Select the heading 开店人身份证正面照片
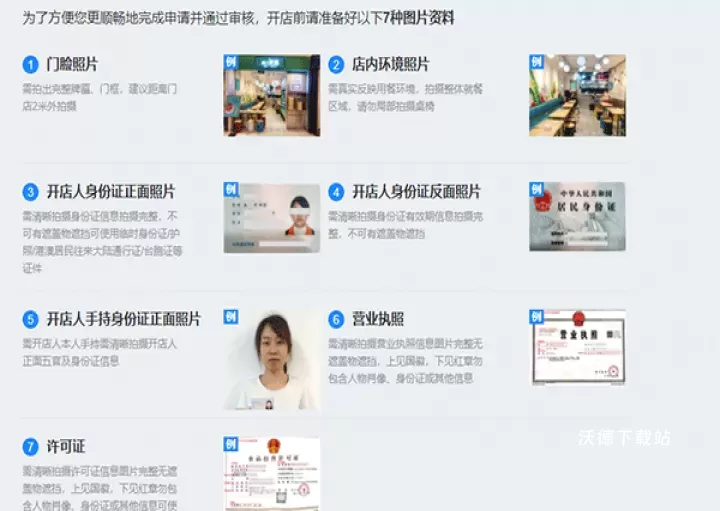 [x=111, y=192]
